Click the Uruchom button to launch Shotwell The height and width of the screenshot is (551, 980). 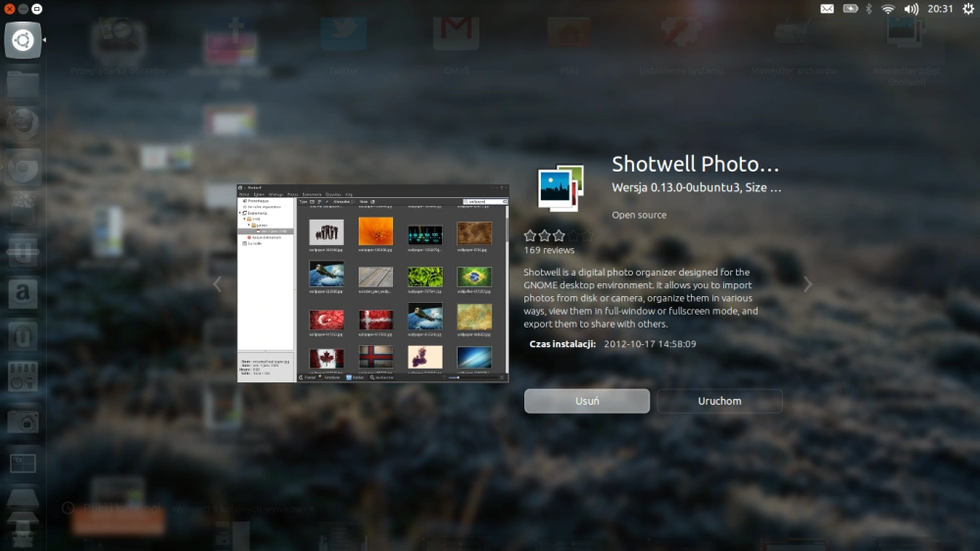719,401
